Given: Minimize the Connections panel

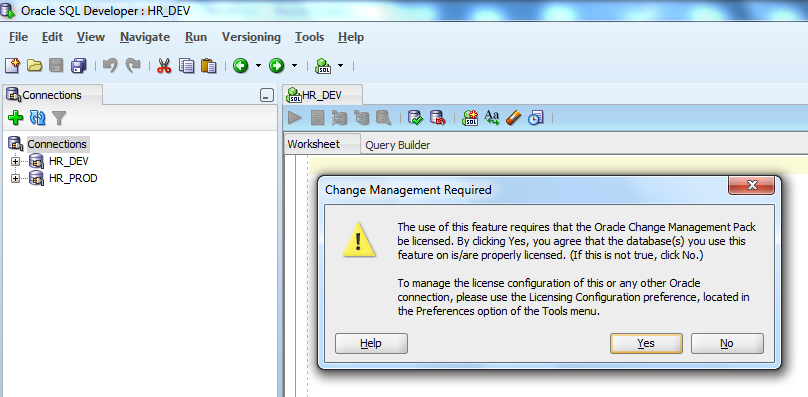Looking at the screenshot, I should click(267, 95).
